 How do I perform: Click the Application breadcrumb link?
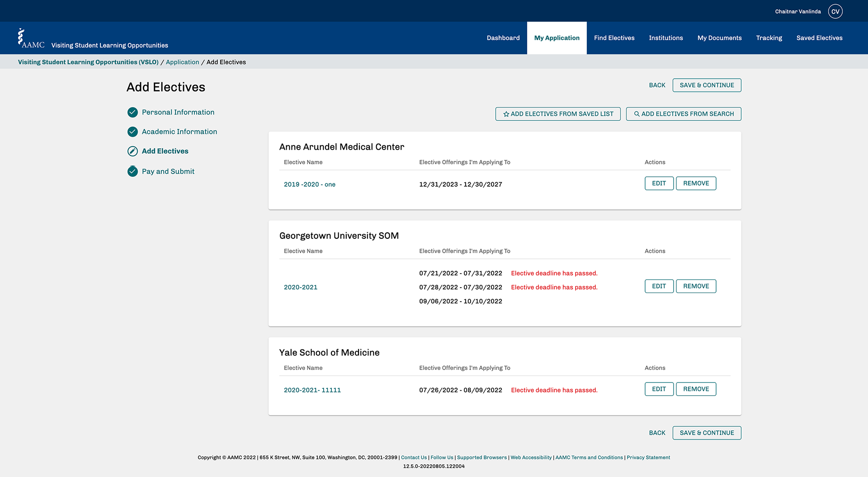tap(182, 62)
